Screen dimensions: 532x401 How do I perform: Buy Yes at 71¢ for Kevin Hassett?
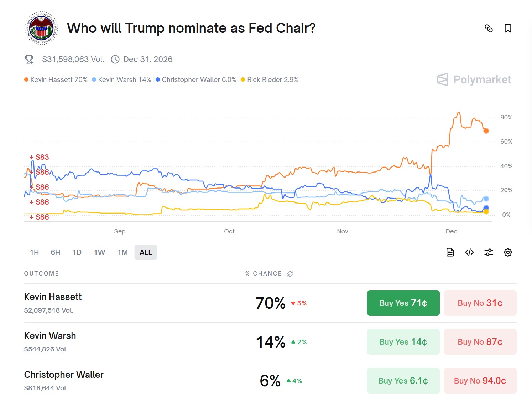(x=403, y=303)
